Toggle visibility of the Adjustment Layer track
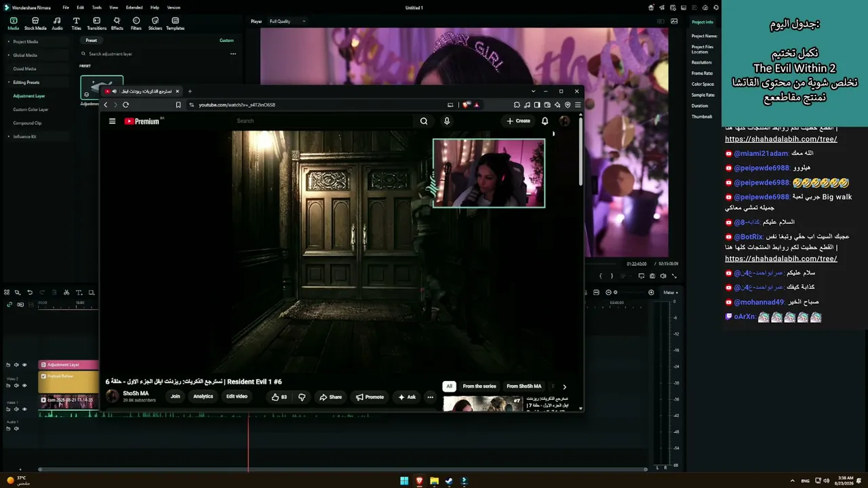The image size is (868, 488). (x=24, y=365)
